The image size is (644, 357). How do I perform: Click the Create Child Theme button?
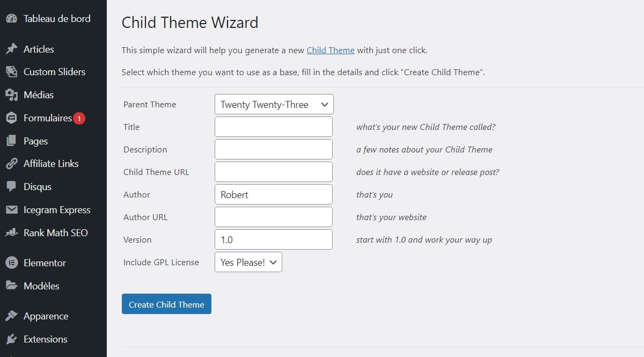point(166,304)
